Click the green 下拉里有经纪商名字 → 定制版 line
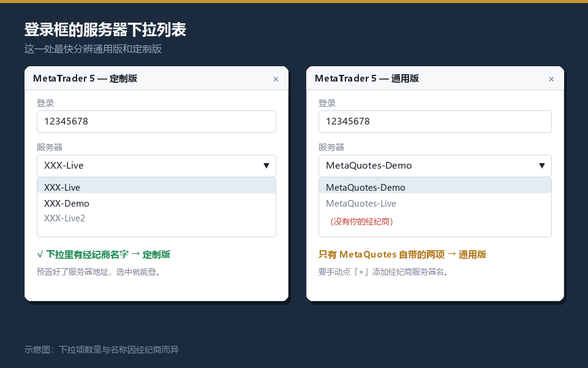Image resolution: width=588 pixels, height=368 pixels. 104,255
